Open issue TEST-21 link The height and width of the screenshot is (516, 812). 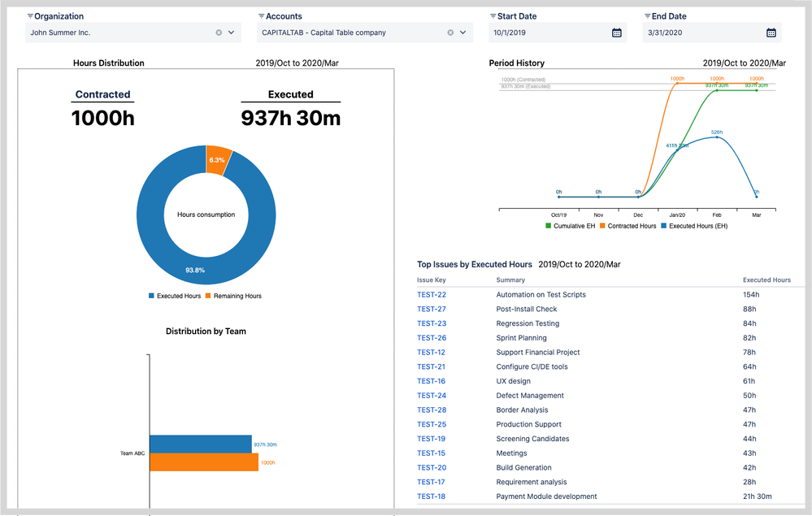coord(431,367)
